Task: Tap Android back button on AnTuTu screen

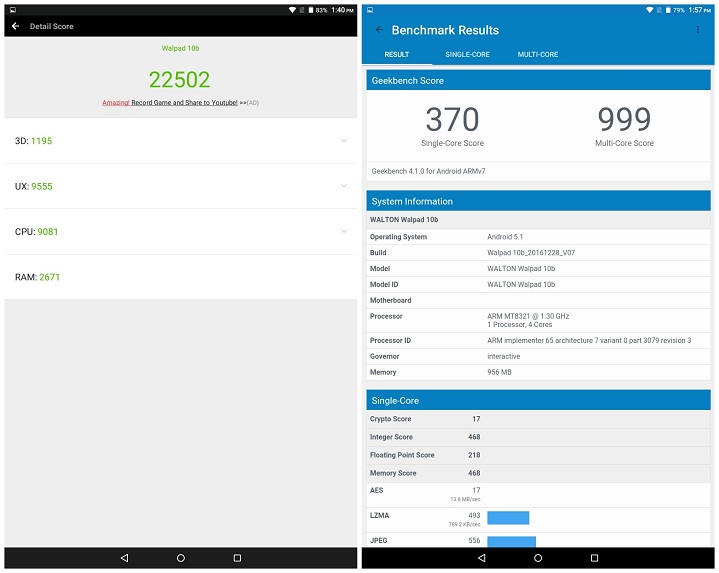Action: click(x=124, y=558)
